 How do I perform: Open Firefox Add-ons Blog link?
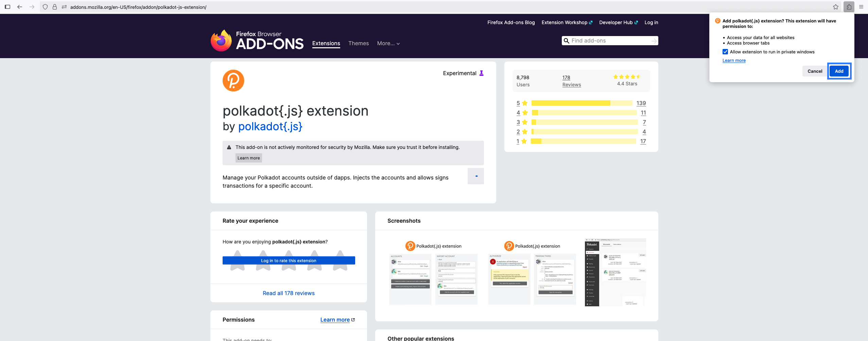[x=511, y=22]
